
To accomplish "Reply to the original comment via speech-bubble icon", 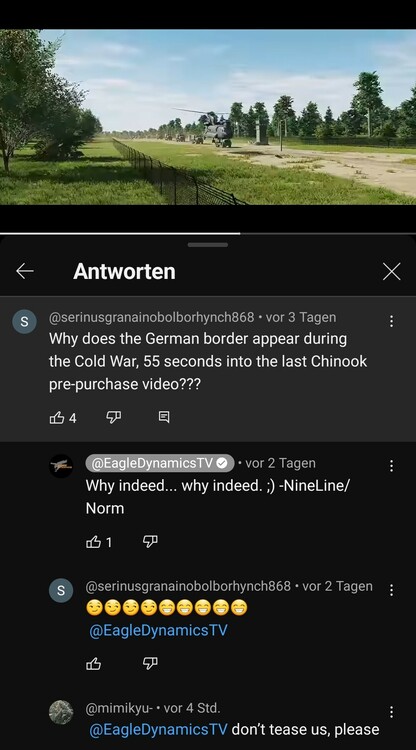I will click(x=164, y=418).
